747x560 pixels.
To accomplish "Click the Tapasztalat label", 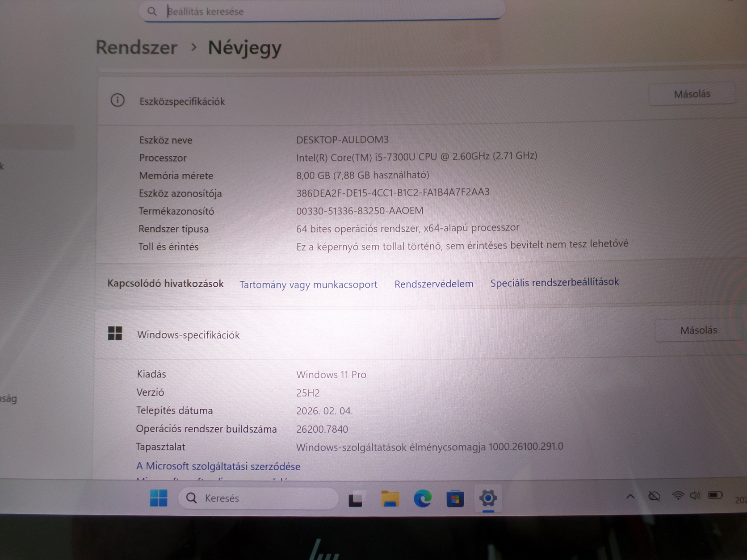I will tap(160, 447).
